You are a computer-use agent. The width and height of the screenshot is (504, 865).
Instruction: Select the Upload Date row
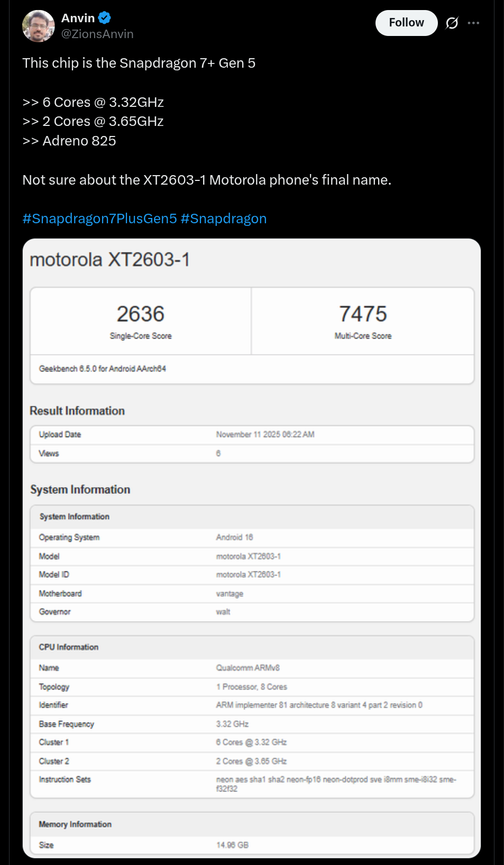coord(252,434)
